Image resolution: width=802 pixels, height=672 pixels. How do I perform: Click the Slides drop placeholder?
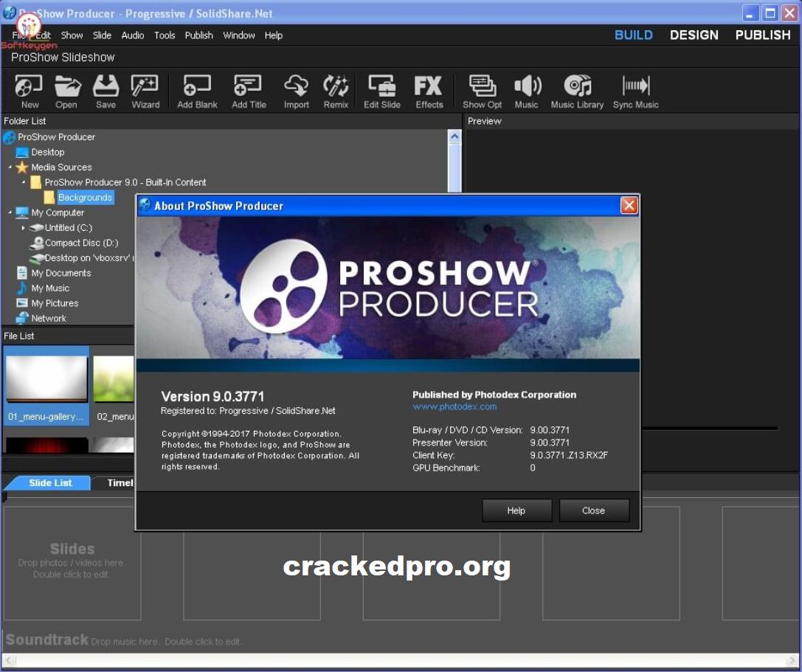(72, 563)
